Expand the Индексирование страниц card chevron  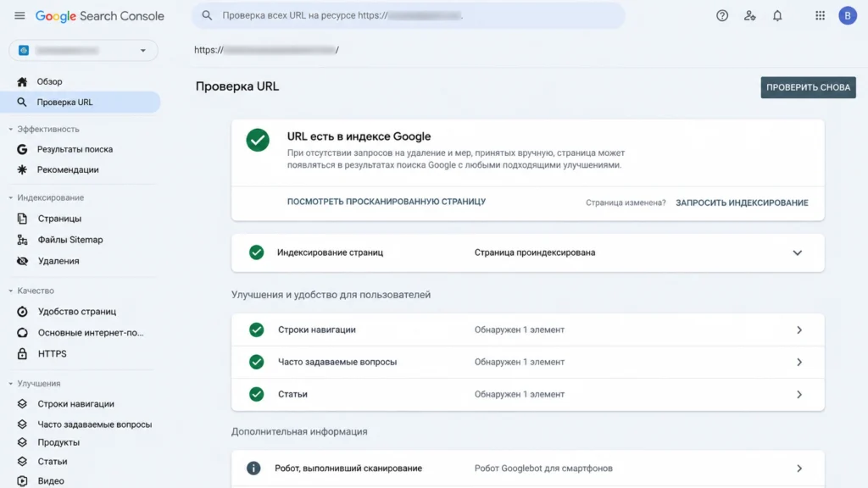(797, 252)
